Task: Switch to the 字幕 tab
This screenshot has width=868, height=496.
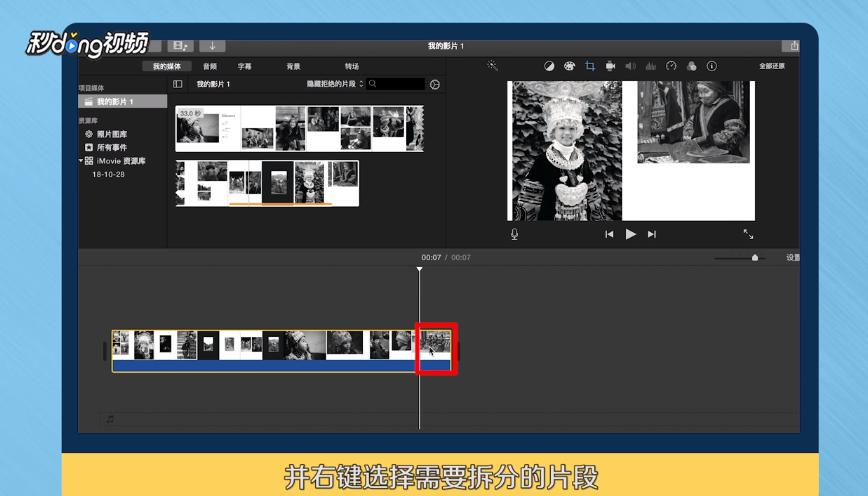Action: tap(245, 66)
